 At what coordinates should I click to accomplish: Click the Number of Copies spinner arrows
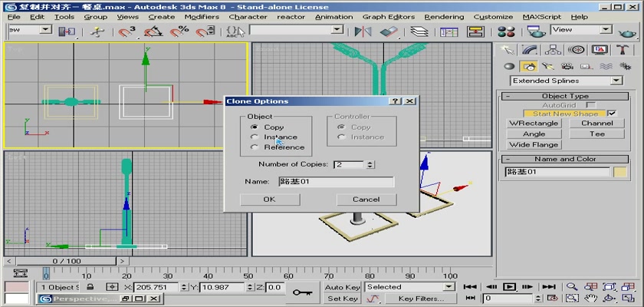tap(370, 164)
